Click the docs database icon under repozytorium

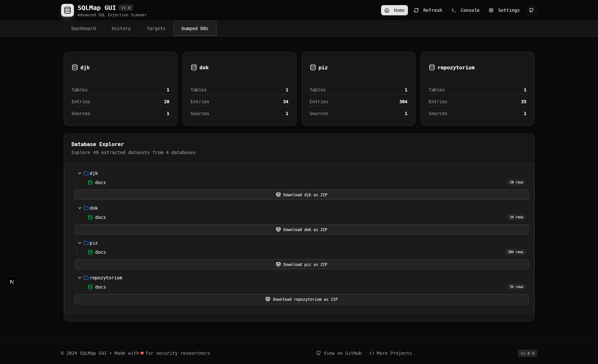(90, 287)
